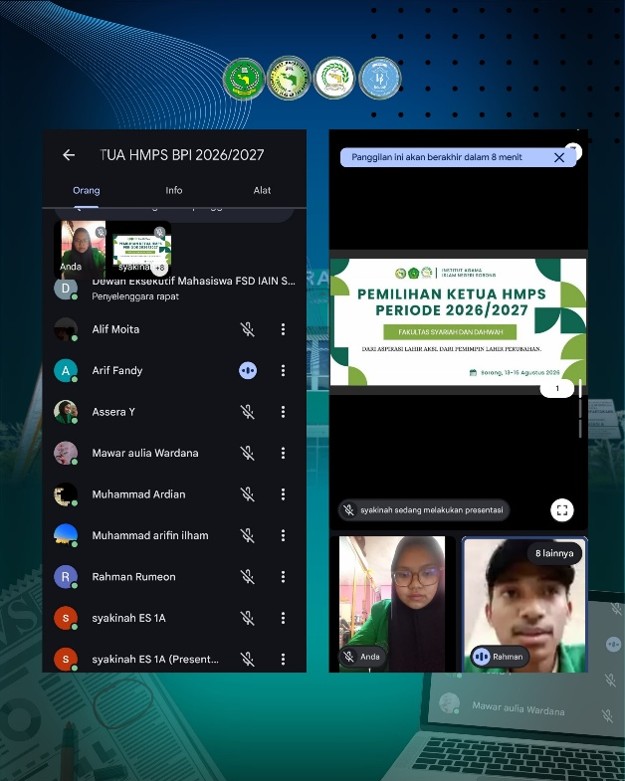The width and height of the screenshot is (625, 781).
Task: Open the shared presentation slide
Action: [x=458, y=322]
